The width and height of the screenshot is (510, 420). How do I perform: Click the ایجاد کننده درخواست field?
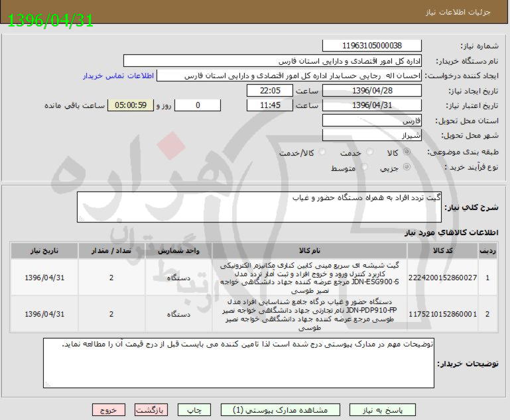click(x=289, y=76)
